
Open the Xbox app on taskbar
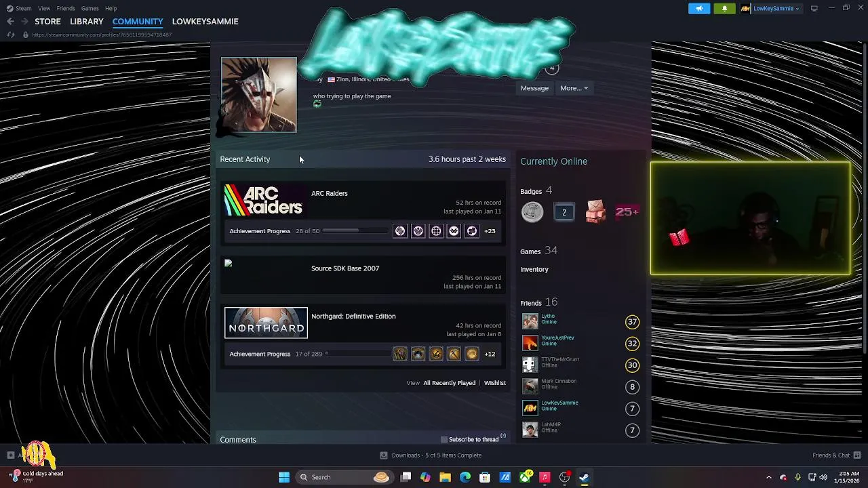click(x=525, y=477)
